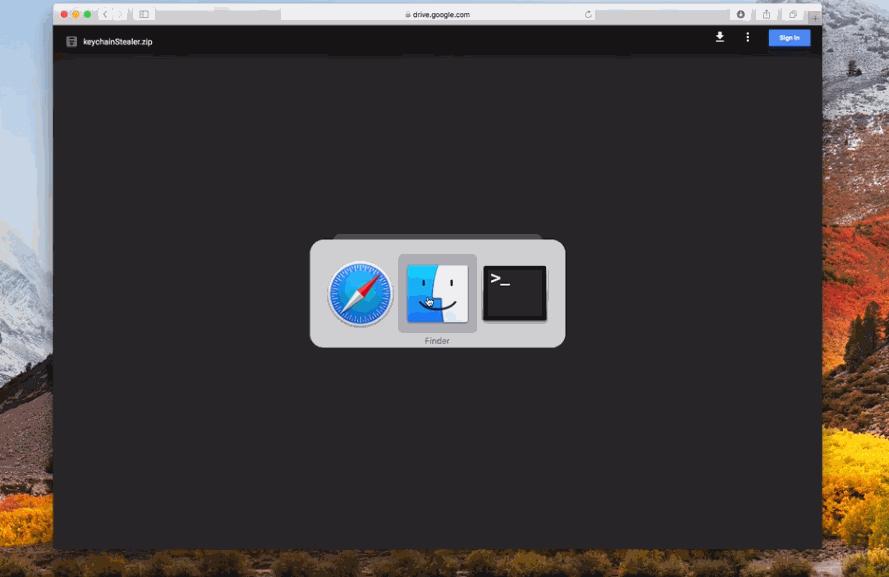The height and width of the screenshot is (577, 889).
Task: Open the three-dot more actions menu
Action: pos(747,37)
